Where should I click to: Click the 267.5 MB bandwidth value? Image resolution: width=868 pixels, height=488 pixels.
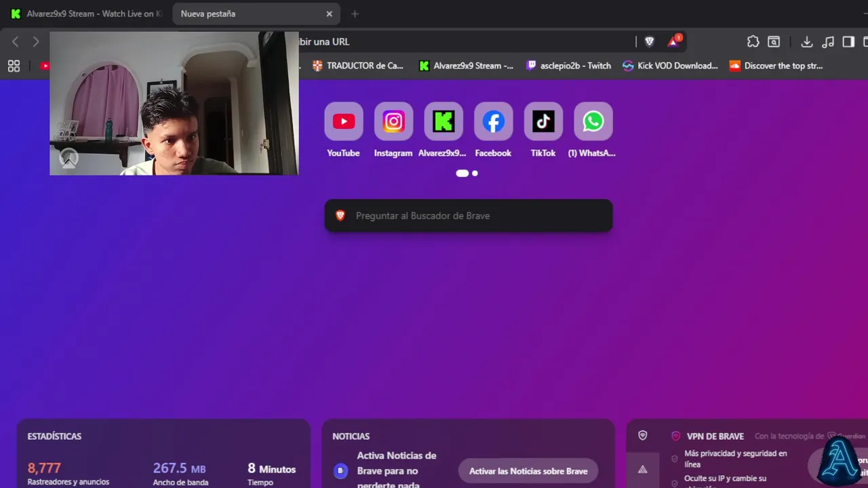tap(179, 468)
